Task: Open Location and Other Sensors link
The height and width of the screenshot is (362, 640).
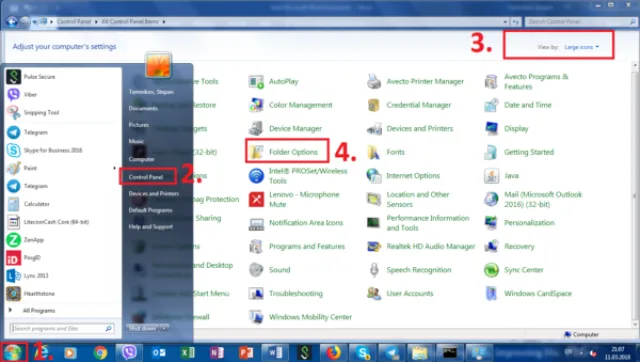Action: pos(418,200)
